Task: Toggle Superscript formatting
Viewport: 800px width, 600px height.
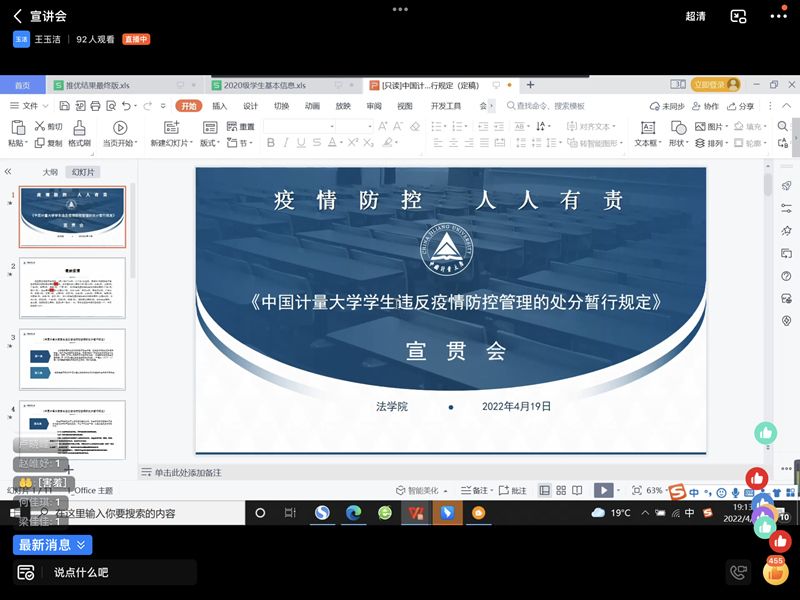Action: pos(353,143)
